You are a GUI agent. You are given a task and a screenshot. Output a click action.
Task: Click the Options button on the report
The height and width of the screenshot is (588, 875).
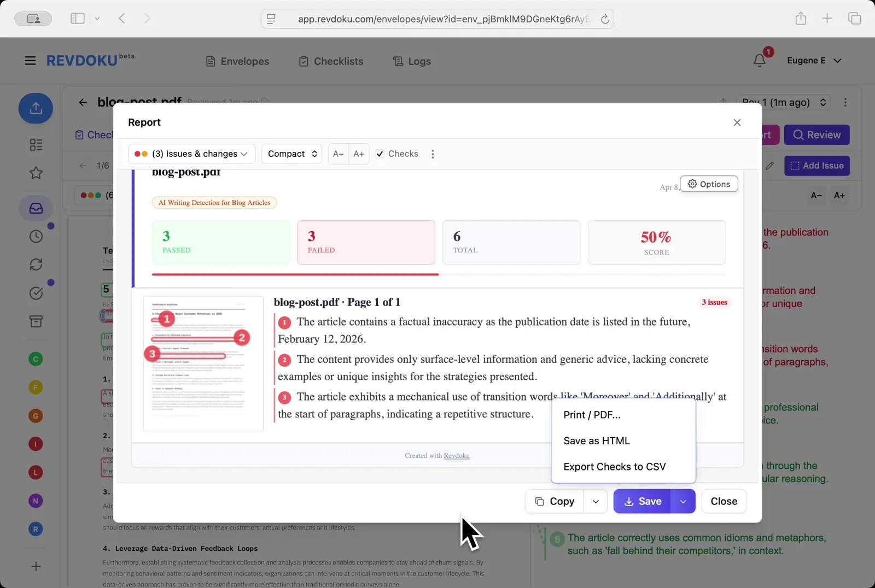(709, 184)
